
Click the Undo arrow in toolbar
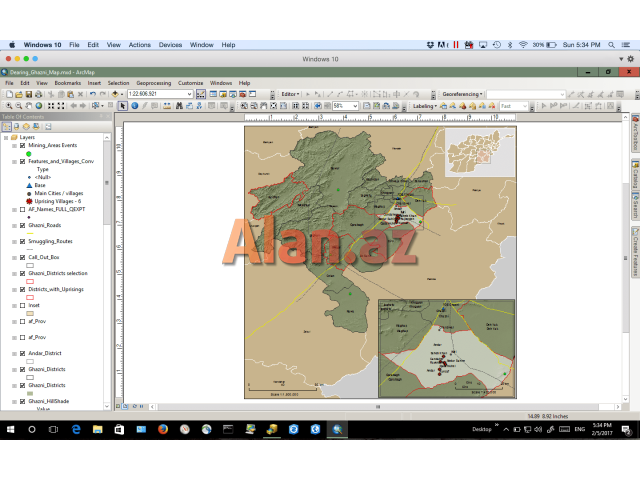point(92,94)
